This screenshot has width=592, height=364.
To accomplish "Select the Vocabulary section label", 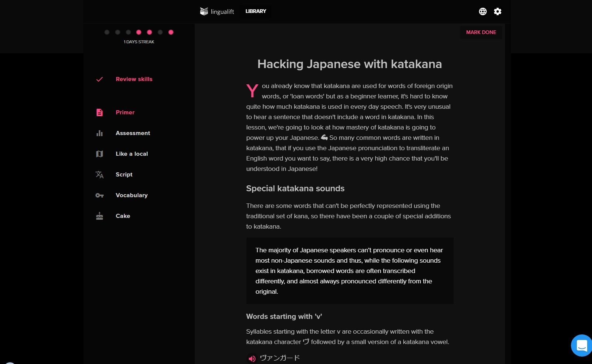I will point(132,195).
